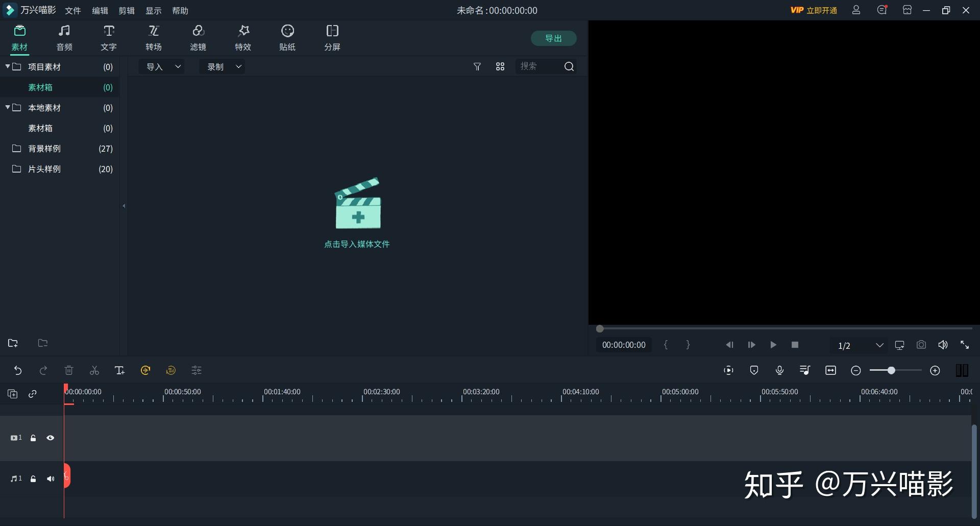This screenshot has width=980, height=526.
Task: Collapse the media library side panel arrow
Action: pos(124,206)
